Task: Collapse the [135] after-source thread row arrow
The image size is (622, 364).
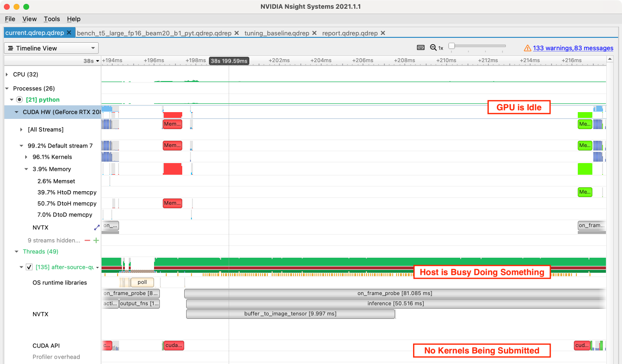Action: [x=21, y=267]
